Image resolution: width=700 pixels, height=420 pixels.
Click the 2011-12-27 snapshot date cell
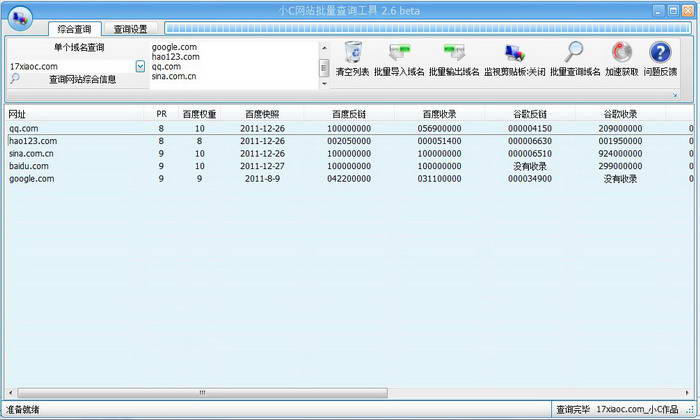pyautogui.click(x=262, y=166)
